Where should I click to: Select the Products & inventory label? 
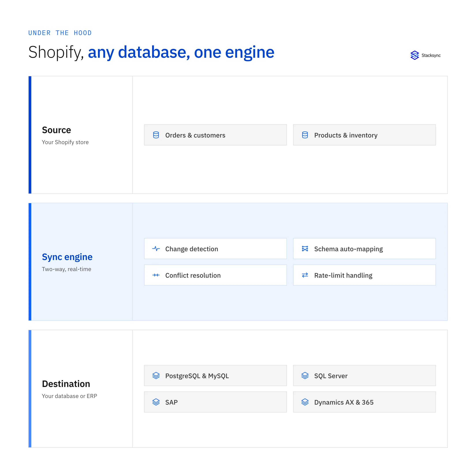click(346, 135)
